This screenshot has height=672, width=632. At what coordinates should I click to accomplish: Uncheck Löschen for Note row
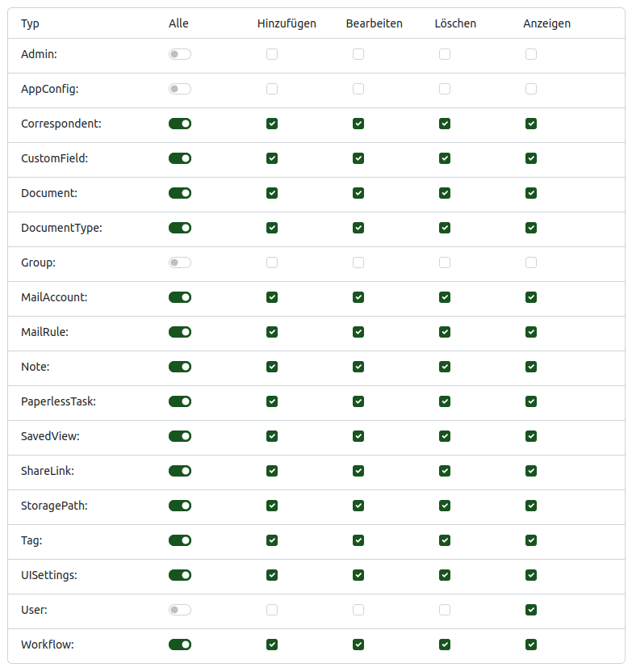pos(445,367)
